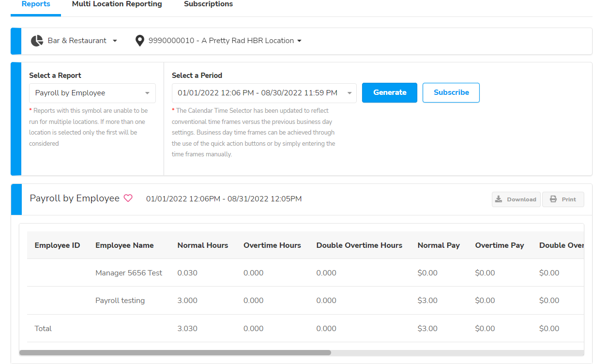
Task: Click the Payroll testing employee row
Action: tap(120, 300)
